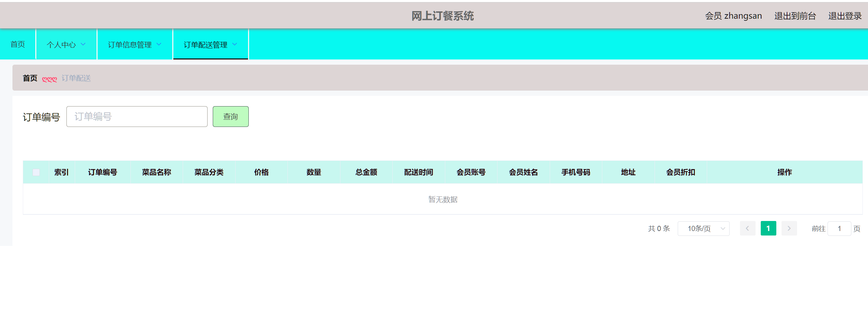Switch to the 首页 navigation tab
This screenshot has width=868, height=323.
18,44
